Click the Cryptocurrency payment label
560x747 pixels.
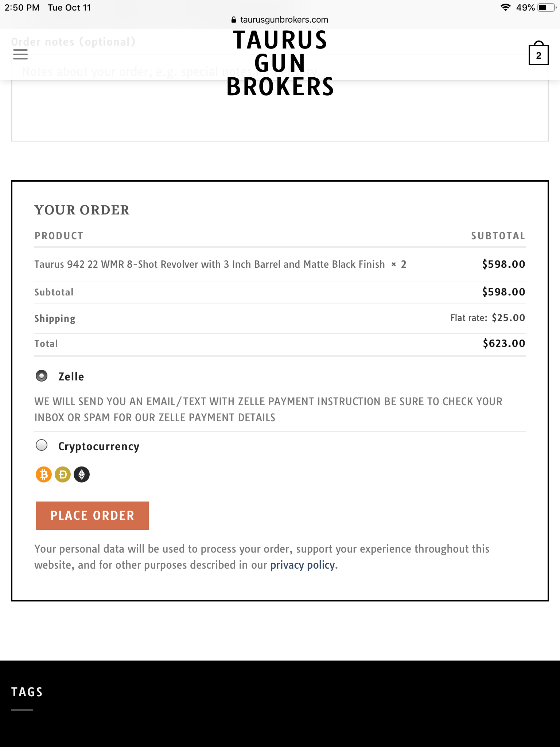click(99, 446)
